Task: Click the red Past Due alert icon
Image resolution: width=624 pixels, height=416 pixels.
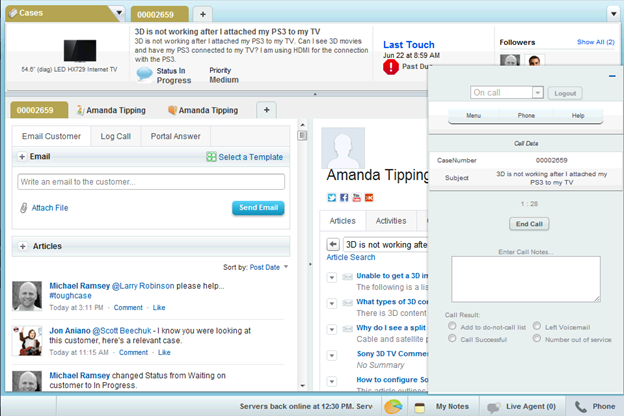Action: coord(391,67)
